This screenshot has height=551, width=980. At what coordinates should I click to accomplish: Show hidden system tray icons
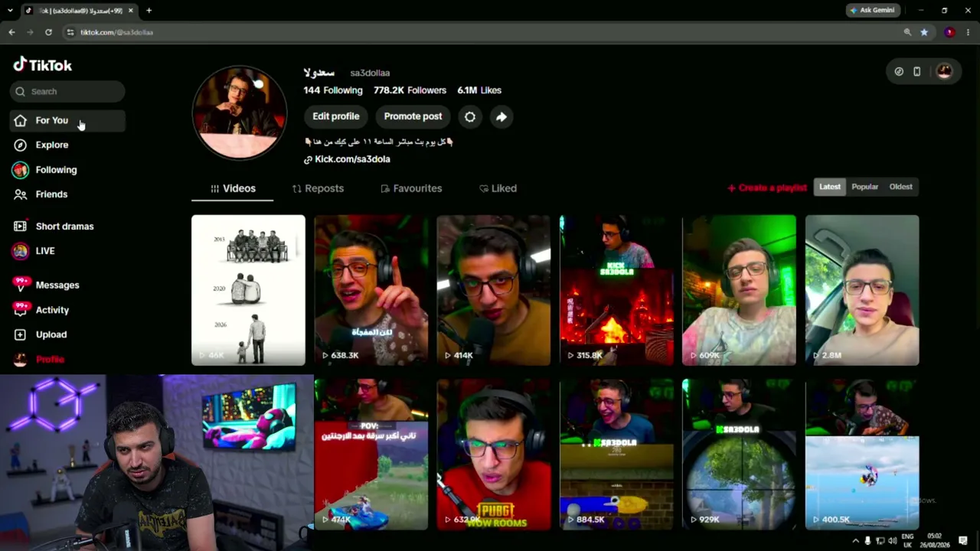[855, 541]
